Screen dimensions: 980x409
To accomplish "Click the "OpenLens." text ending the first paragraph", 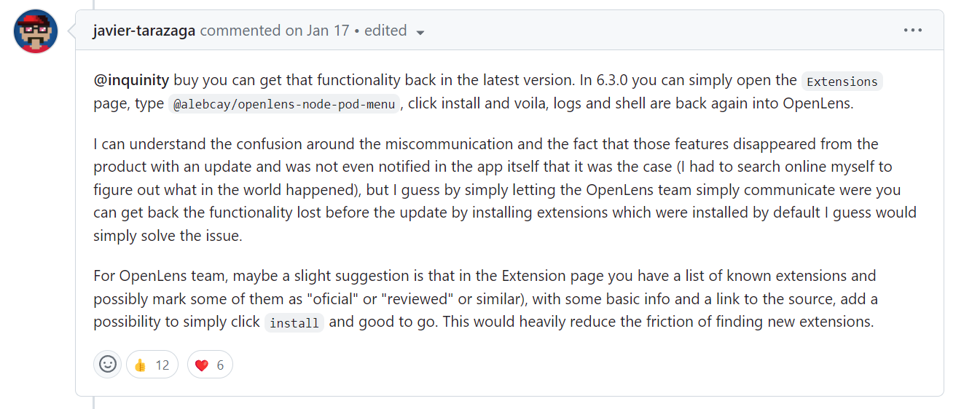I will [818, 103].
